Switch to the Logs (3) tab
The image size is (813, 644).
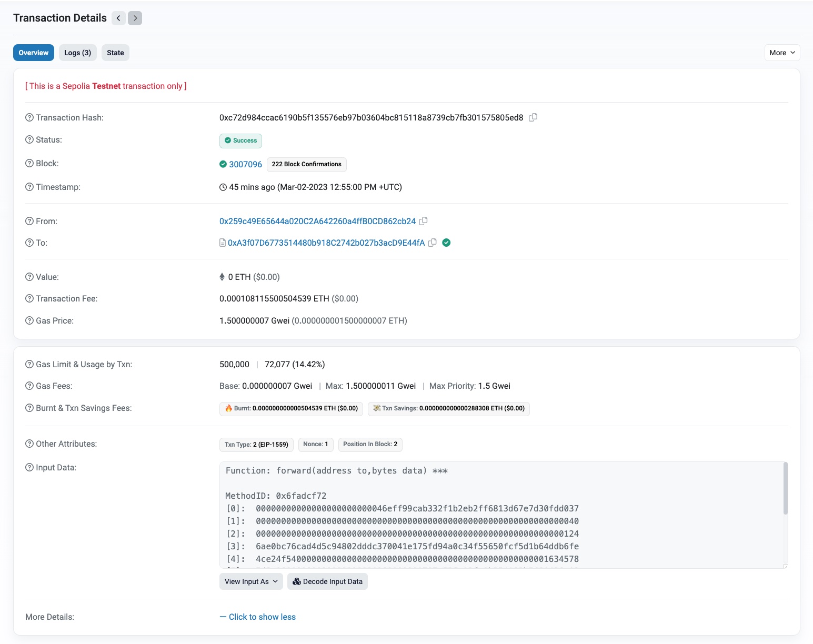[x=77, y=53]
